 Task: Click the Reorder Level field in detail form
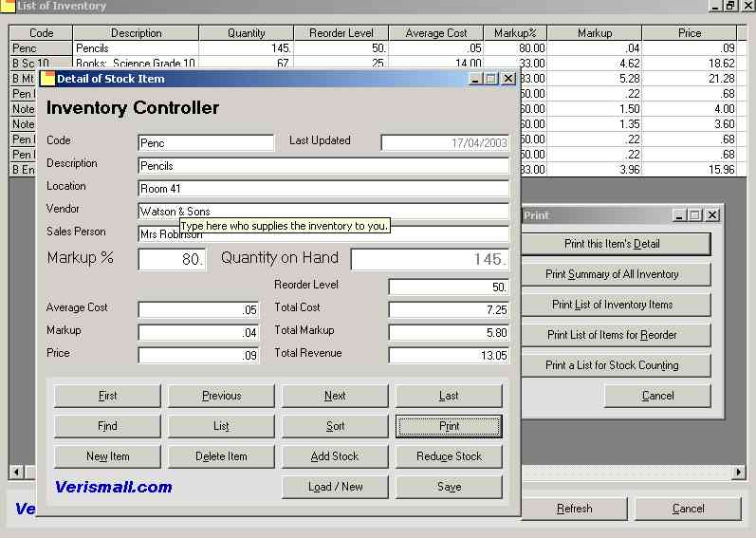pyautogui.click(x=449, y=287)
